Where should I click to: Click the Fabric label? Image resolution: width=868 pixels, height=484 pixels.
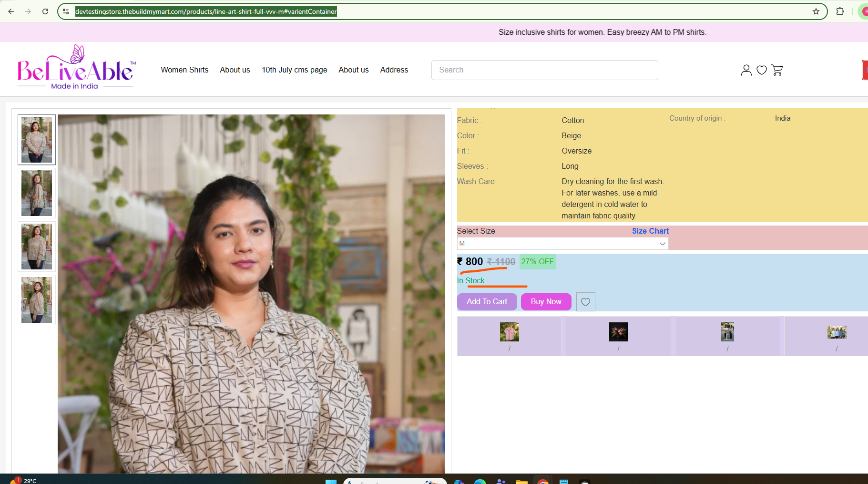470,120
